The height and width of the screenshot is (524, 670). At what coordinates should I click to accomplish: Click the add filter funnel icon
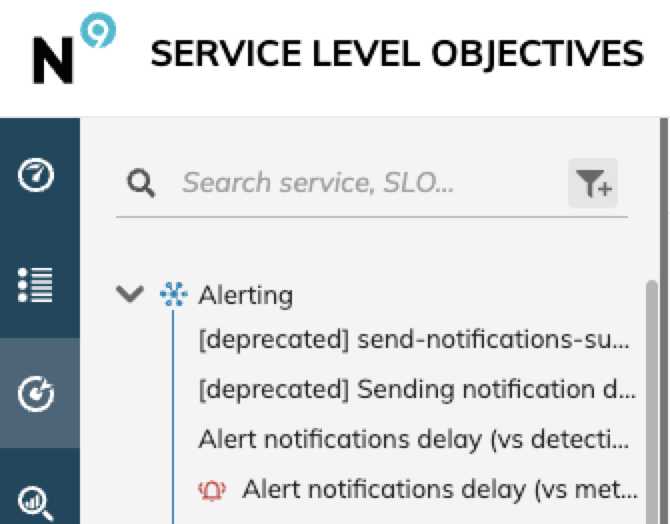pos(593,183)
